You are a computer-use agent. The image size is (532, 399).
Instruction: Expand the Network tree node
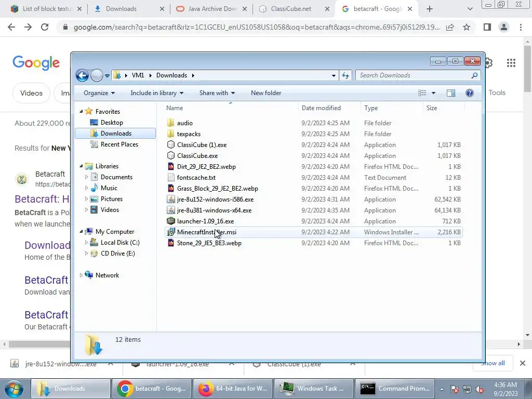81,275
